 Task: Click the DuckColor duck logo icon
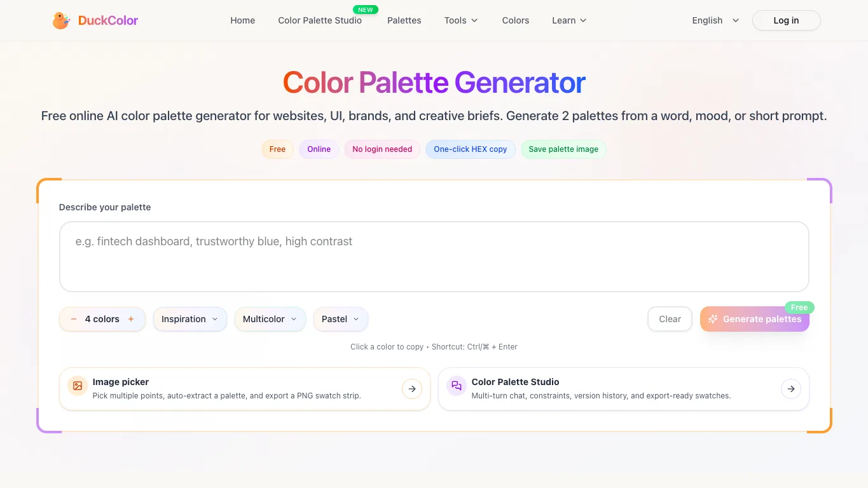click(61, 20)
